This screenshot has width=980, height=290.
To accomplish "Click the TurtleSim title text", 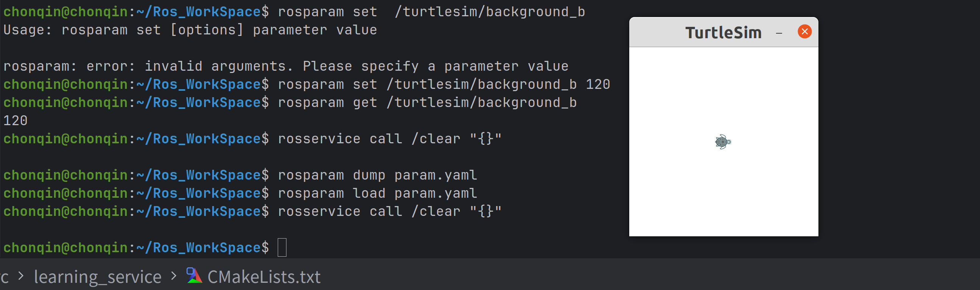I will point(723,33).
